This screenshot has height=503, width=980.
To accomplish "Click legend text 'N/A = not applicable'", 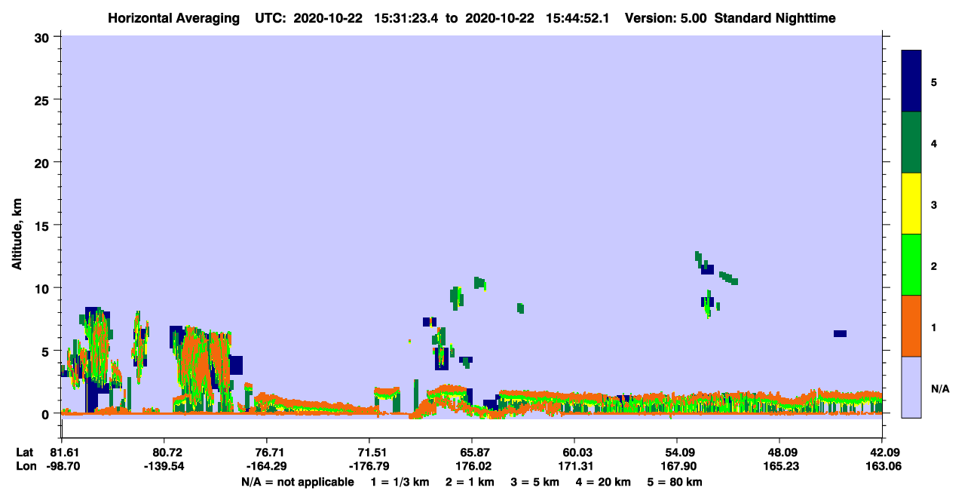I will click(x=297, y=482).
